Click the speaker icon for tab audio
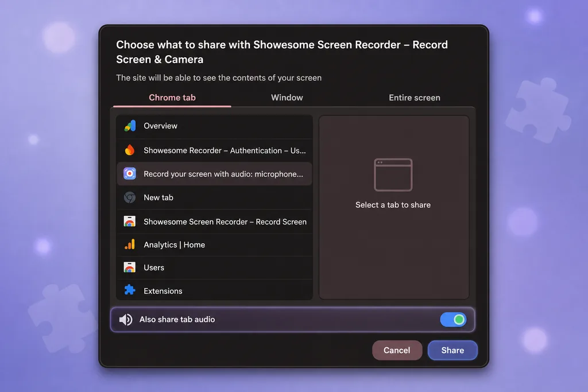This screenshot has height=392, width=588. tap(126, 320)
